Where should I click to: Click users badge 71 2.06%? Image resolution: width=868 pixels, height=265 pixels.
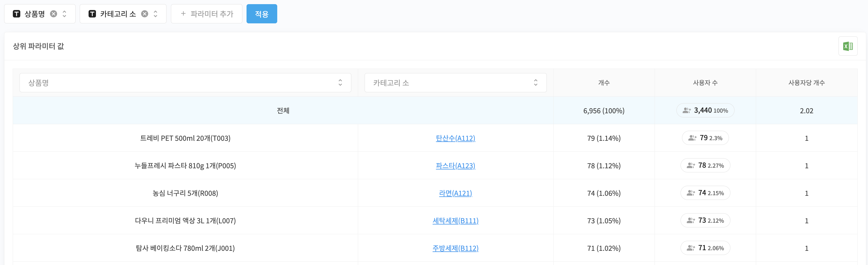(705, 248)
